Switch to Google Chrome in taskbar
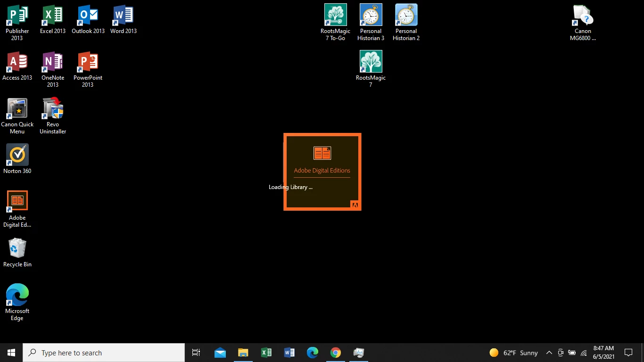Viewport: 644px width, 362px height. tap(335, 353)
